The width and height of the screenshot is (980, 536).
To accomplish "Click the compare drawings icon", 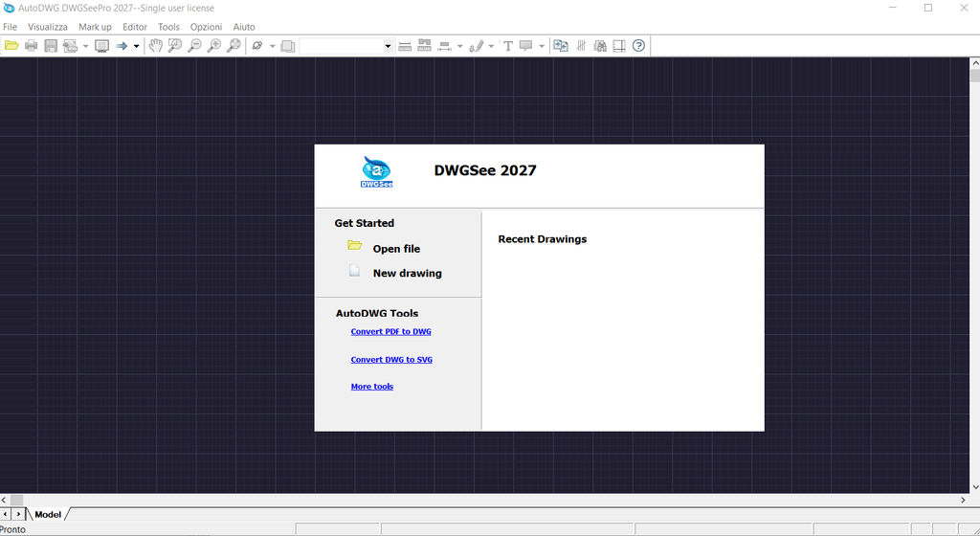I will pyautogui.click(x=561, y=46).
